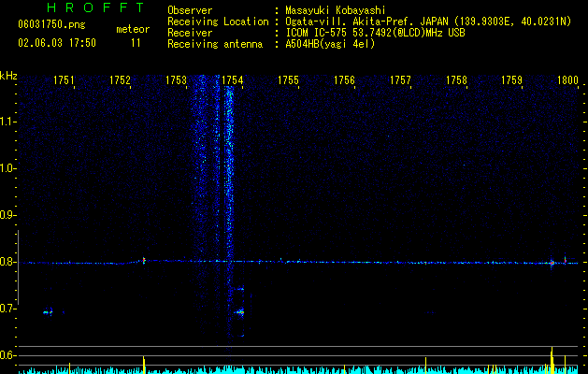Click the 1759 time marker
Image resolution: width=588 pixels, height=374 pixels.
click(511, 80)
